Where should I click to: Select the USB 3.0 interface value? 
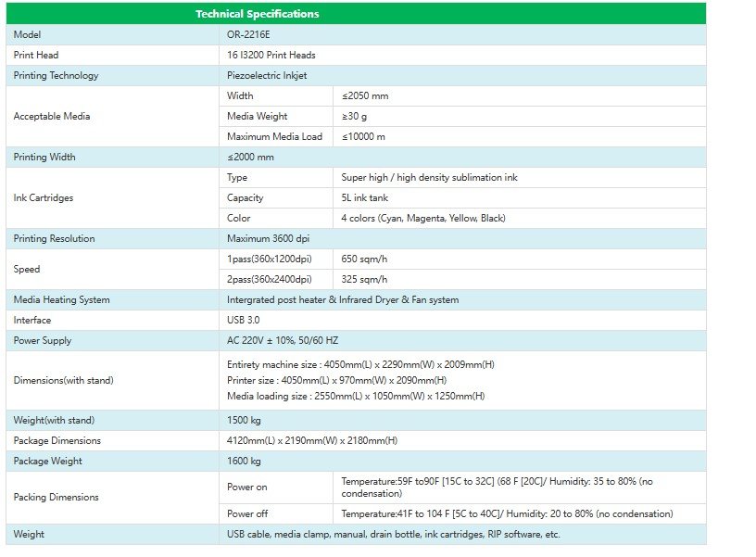point(243,320)
